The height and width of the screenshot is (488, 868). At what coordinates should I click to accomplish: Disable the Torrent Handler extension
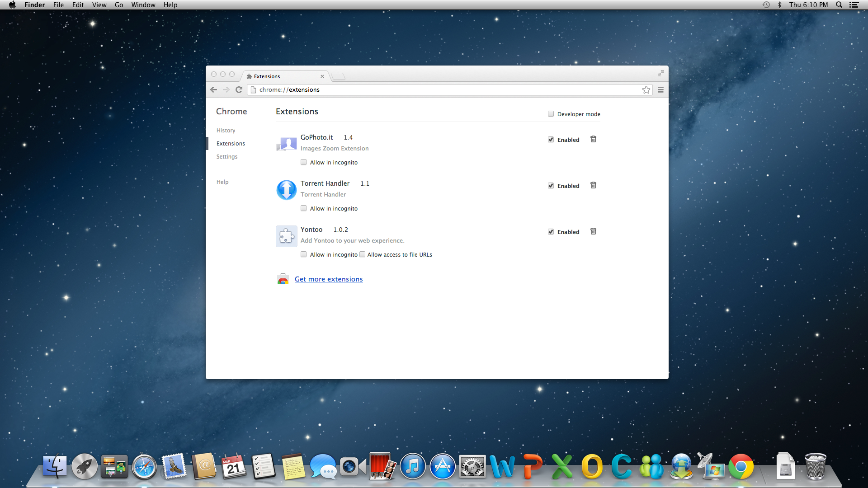pyautogui.click(x=551, y=185)
